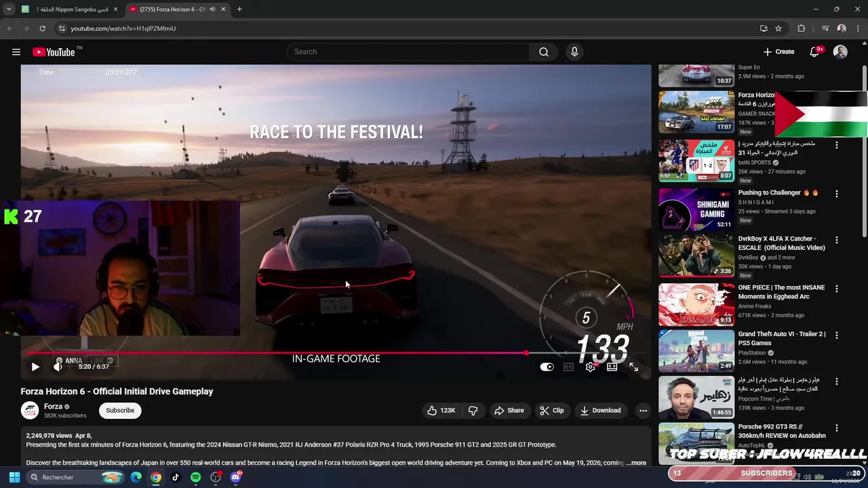Open Discord from the taskbar
The width and height of the screenshot is (868, 488).
click(x=235, y=477)
